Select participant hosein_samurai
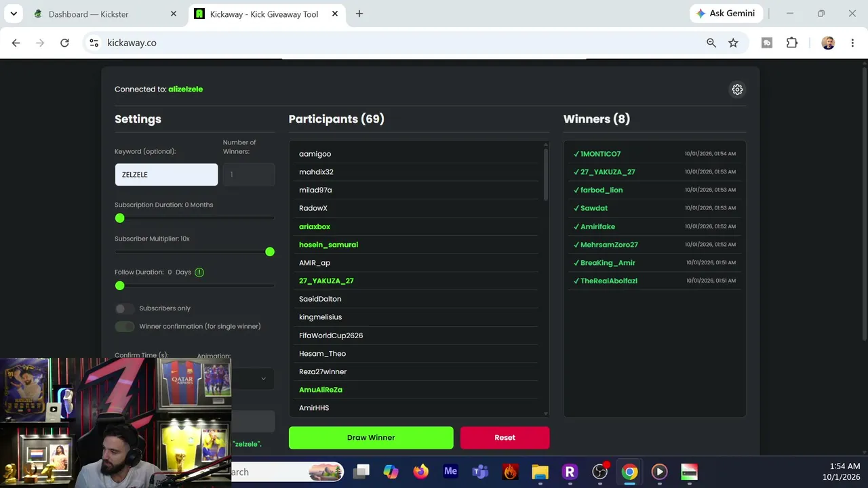This screenshot has height=488, width=868. pos(328,245)
